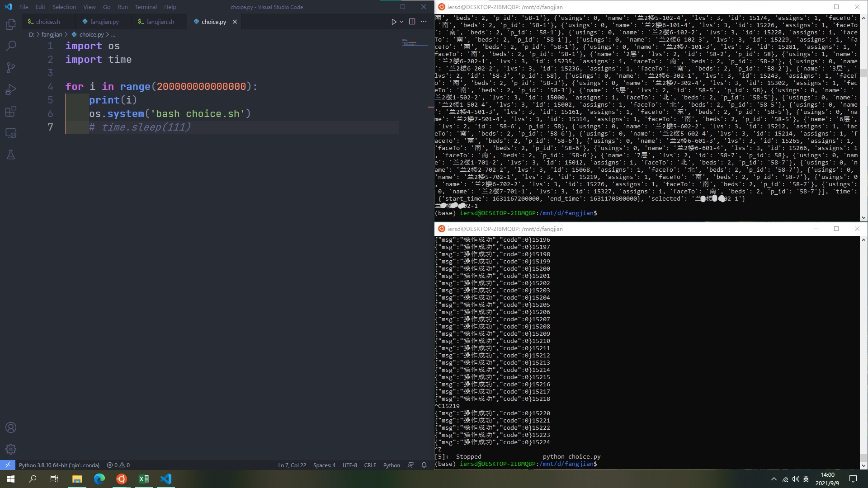The width and height of the screenshot is (868, 488).
Task: Click up arrow on top terminal scrollbar
Action: click(x=863, y=18)
